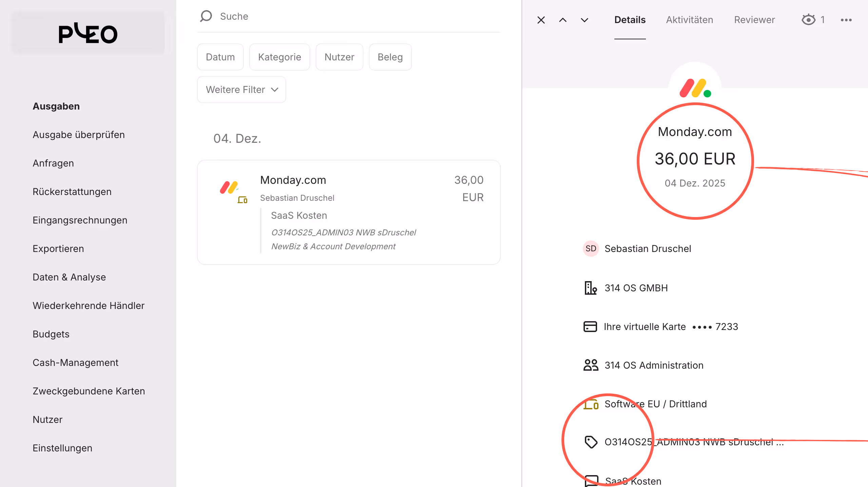Click the tag icon beside O314OS25
The width and height of the screenshot is (868, 487).
click(x=591, y=442)
